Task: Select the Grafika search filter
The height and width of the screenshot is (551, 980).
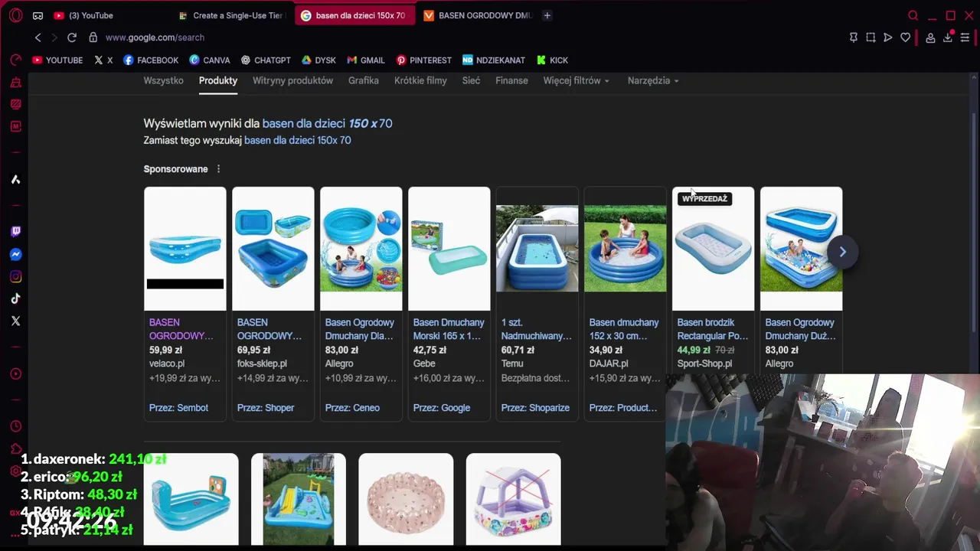Action: [364, 80]
